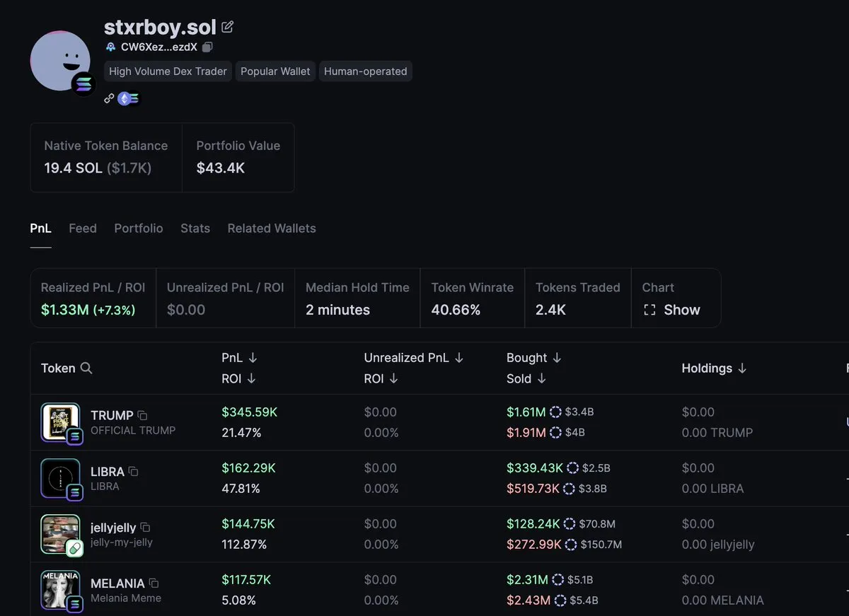Open the LIBRA token logo
This screenshot has height=616, width=849.
[x=61, y=479]
